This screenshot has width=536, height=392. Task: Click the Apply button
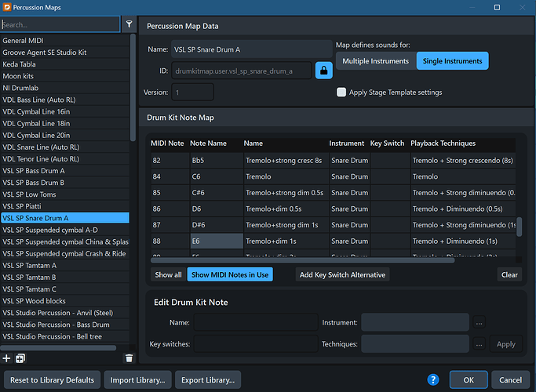506,344
